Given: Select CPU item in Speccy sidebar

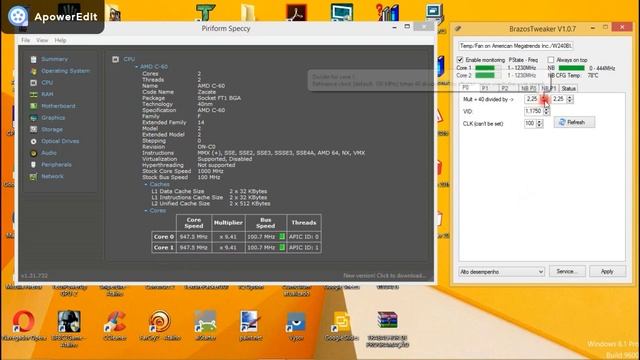Looking at the screenshot, I should 47,82.
